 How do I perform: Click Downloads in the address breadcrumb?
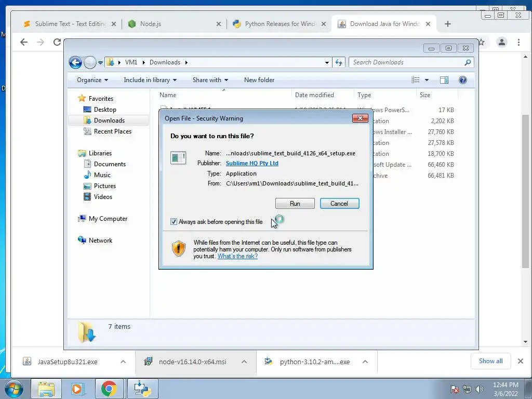(x=165, y=62)
